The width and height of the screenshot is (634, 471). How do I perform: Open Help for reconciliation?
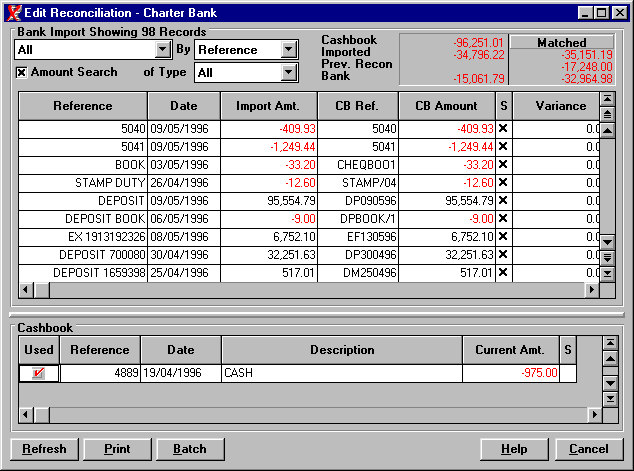point(514,449)
